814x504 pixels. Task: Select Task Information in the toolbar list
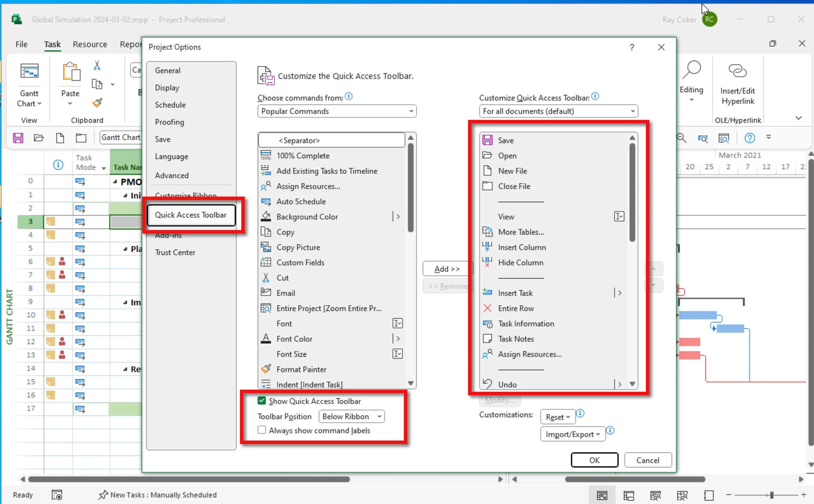tap(553, 324)
